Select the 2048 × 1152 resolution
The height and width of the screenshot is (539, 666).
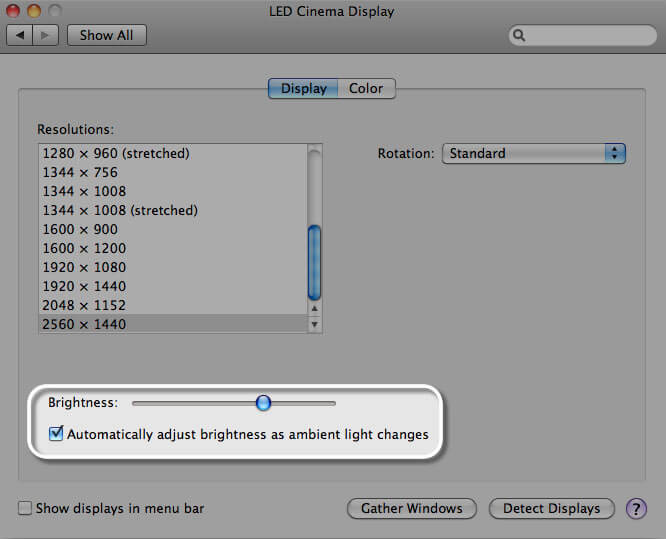point(172,305)
